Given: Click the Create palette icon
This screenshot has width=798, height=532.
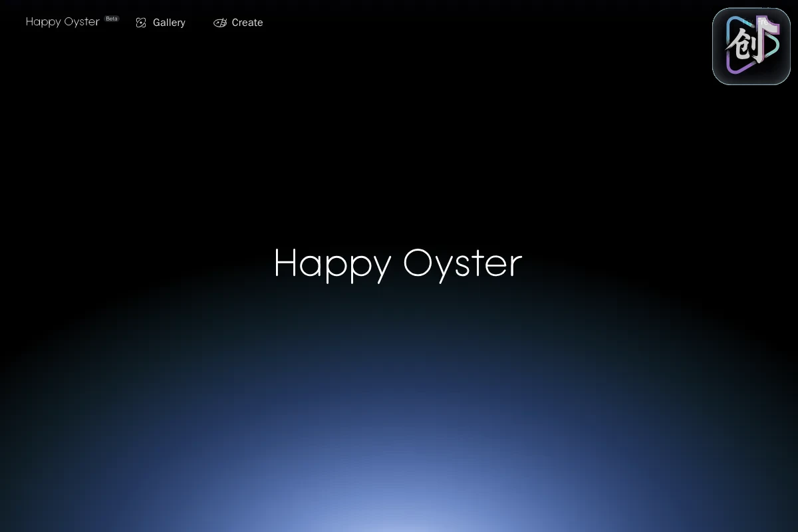Looking at the screenshot, I should click(220, 23).
